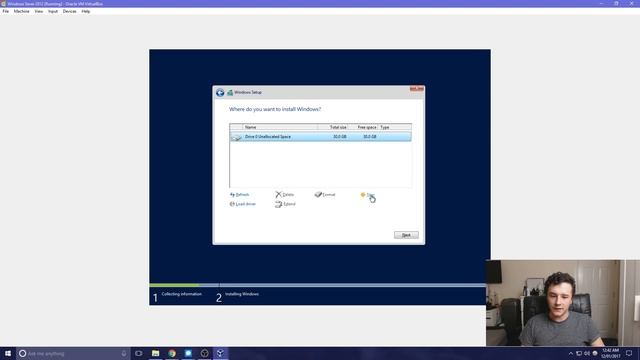
Task: Click the Name column header
Action: pos(280,127)
